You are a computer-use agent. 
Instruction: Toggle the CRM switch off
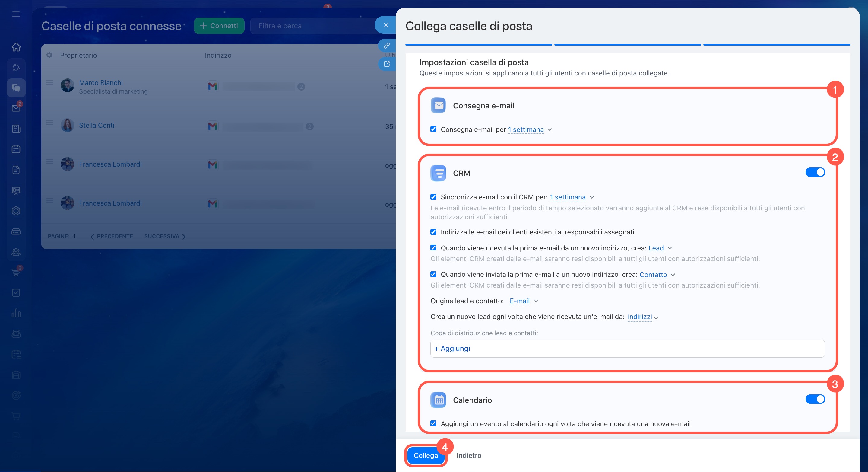tap(815, 172)
